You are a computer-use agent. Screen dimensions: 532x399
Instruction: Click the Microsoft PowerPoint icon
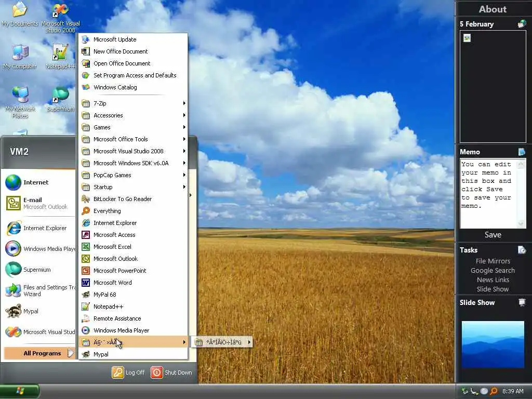tap(86, 271)
